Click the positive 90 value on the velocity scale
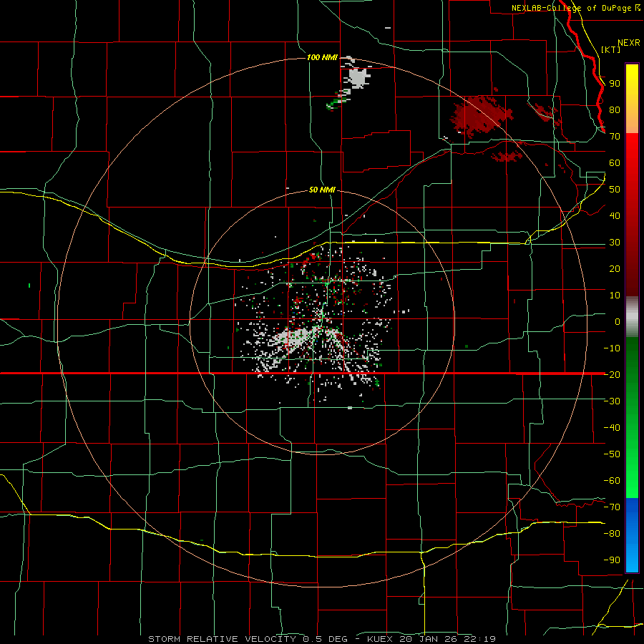The height and width of the screenshot is (644, 644). (615, 84)
